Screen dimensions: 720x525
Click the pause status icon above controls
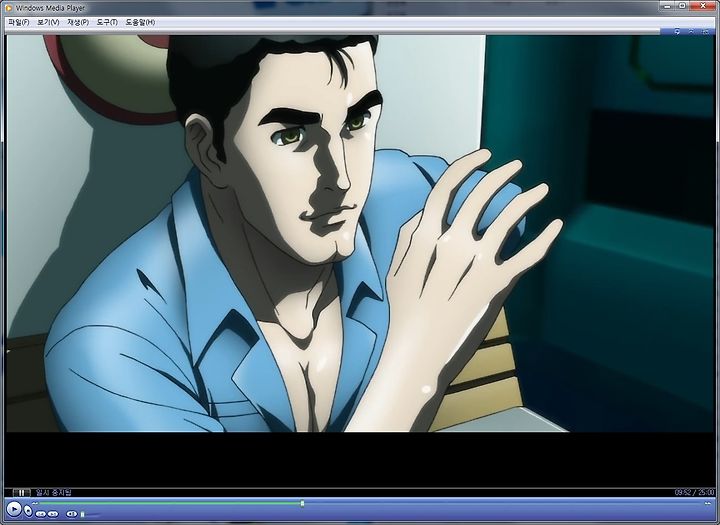click(x=21, y=492)
